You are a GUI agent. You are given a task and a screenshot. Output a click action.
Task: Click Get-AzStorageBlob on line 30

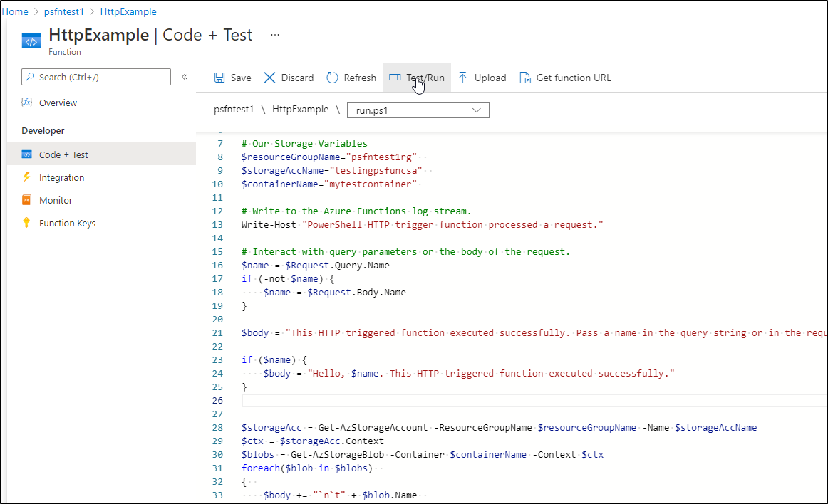338,454
